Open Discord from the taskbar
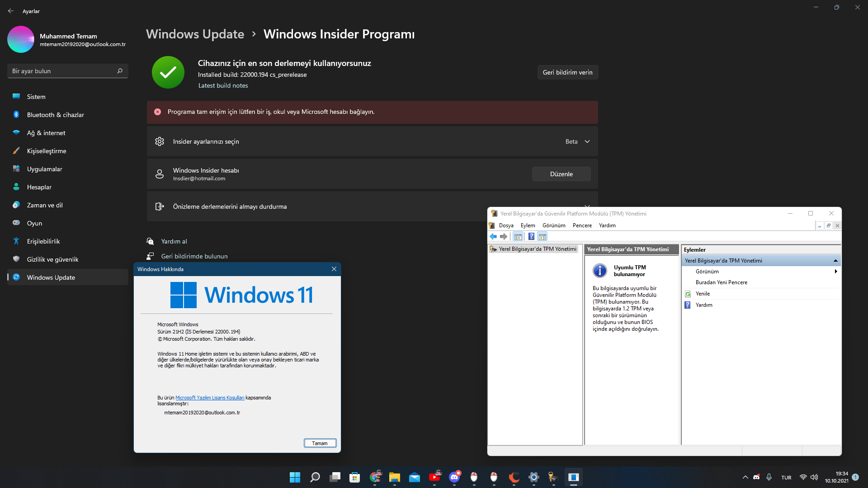This screenshot has height=488, width=868. pos(454,477)
